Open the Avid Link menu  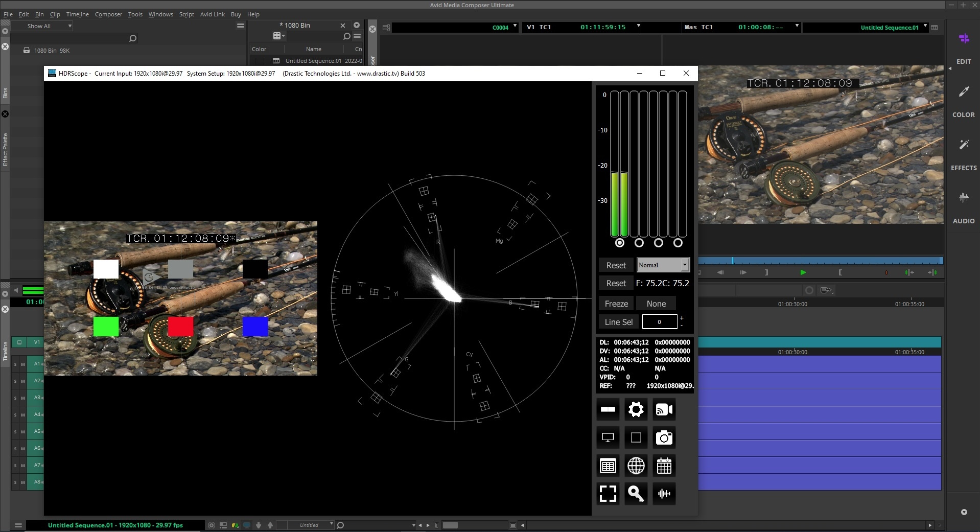coord(212,14)
